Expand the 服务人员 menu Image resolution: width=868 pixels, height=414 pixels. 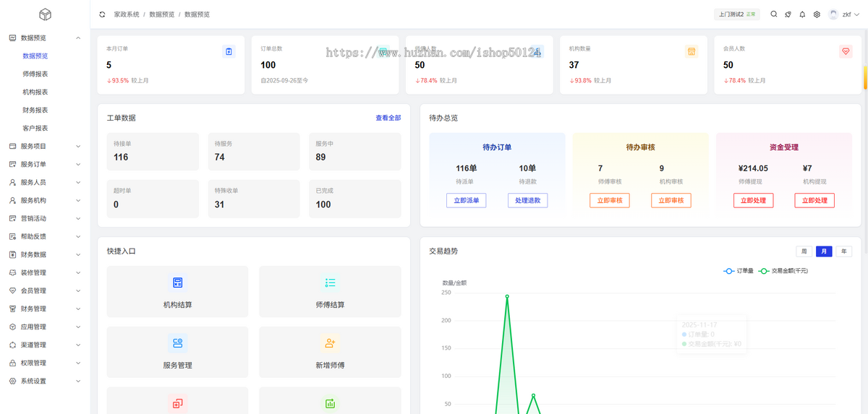[x=45, y=182]
